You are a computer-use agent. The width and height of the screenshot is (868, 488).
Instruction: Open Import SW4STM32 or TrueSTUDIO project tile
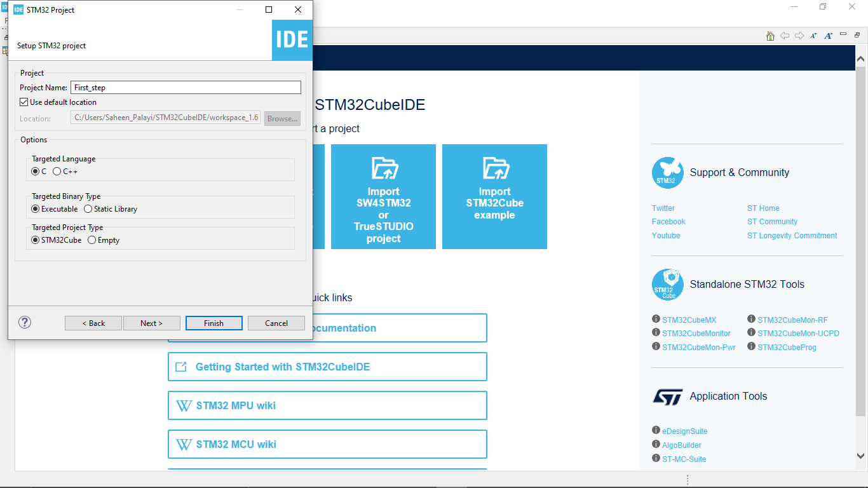(384, 196)
